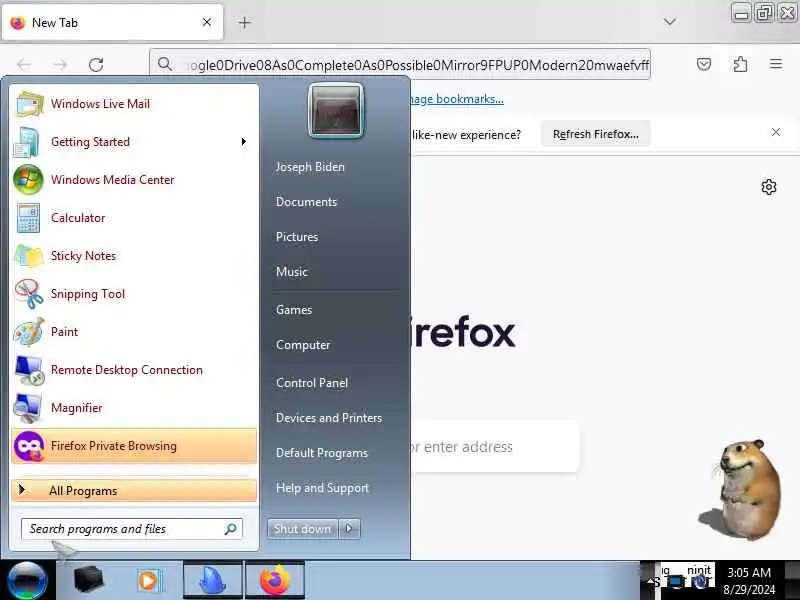The image size is (800, 600).
Task: Open Remote Desktop Connection icon
Action: click(x=29, y=370)
